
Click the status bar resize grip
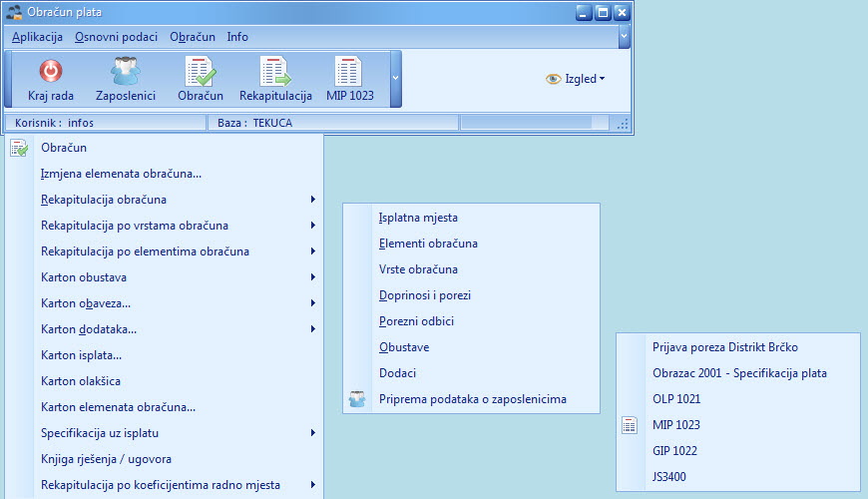[623, 124]
